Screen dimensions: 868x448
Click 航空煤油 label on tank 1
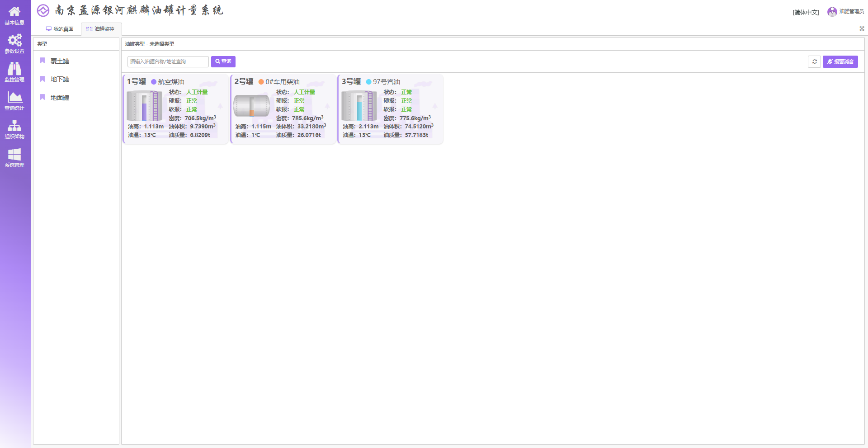pos(171,82)
